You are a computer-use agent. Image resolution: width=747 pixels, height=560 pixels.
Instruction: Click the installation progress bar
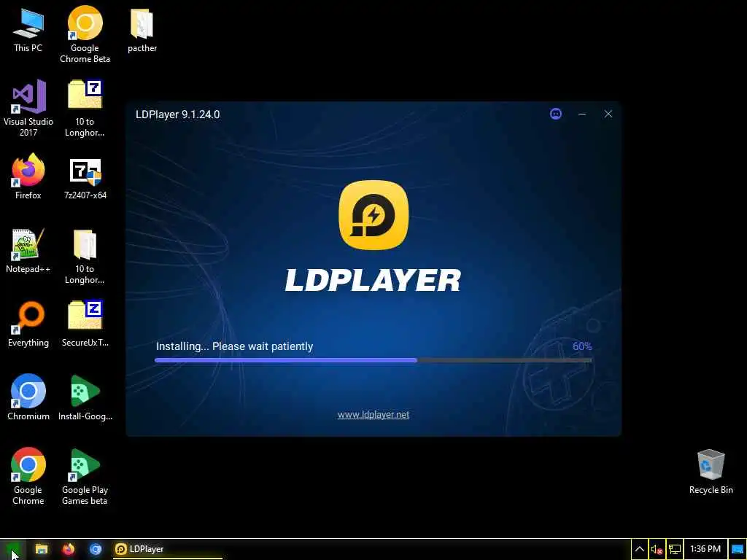[373, 360]
